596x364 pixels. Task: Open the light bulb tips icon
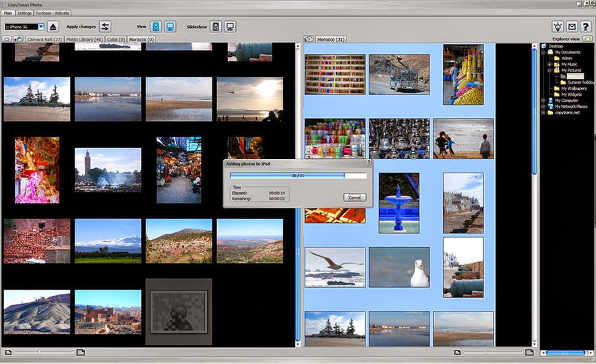(558, 26)
